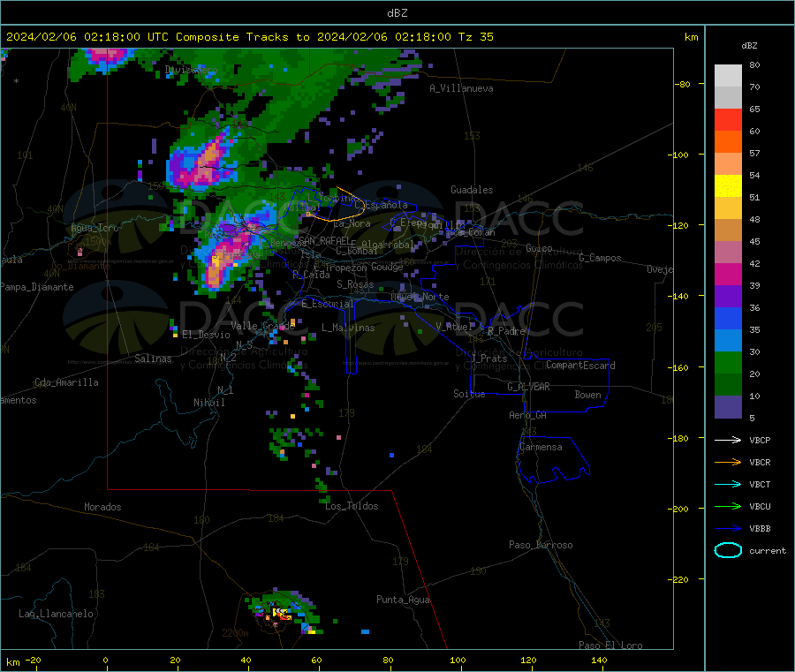Click the L_Malvinas map label

pos(348,328)
